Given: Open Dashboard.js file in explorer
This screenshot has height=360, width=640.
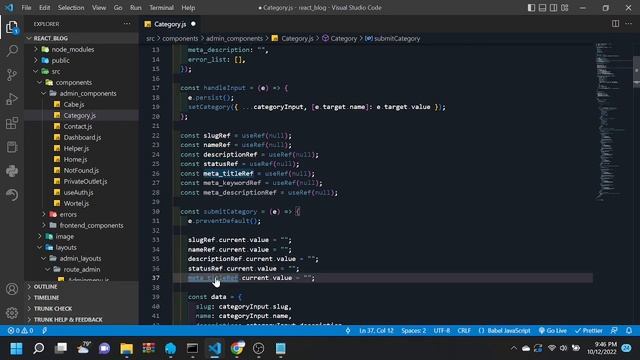Looking at the screenshot, I should point(82,138).
